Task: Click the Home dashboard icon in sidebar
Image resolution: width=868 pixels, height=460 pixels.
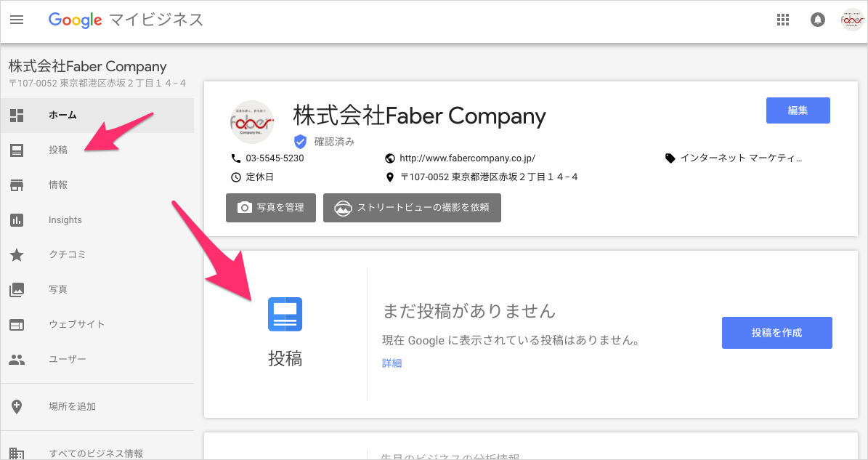Action: click(17, 115)
